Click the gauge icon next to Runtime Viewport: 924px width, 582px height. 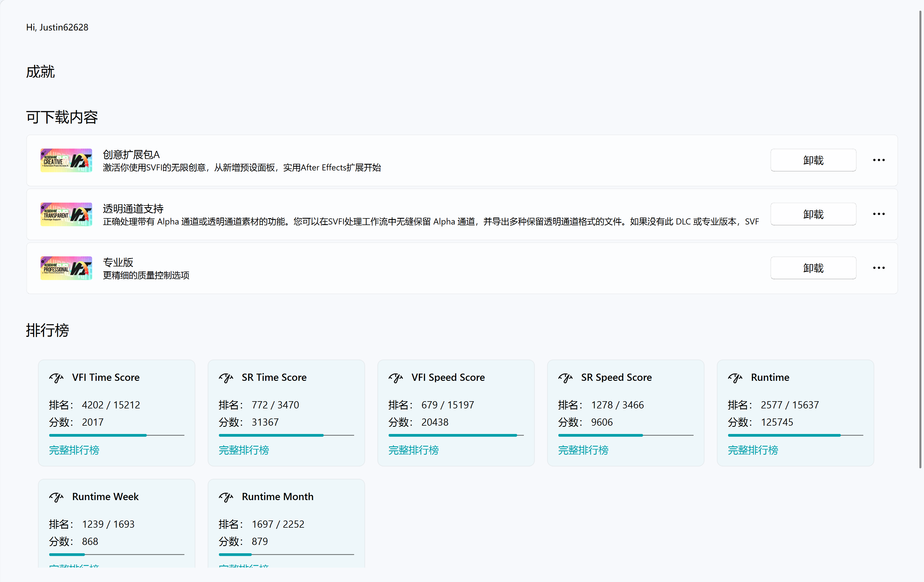[735, 378]
